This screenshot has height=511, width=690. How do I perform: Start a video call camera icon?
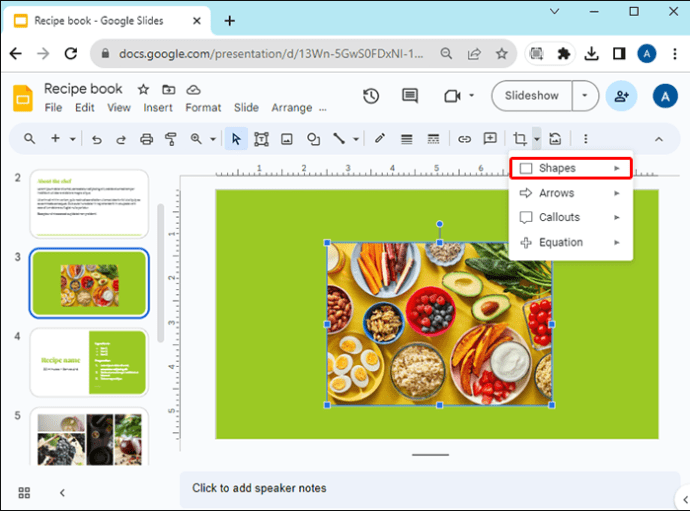[452, 96]
